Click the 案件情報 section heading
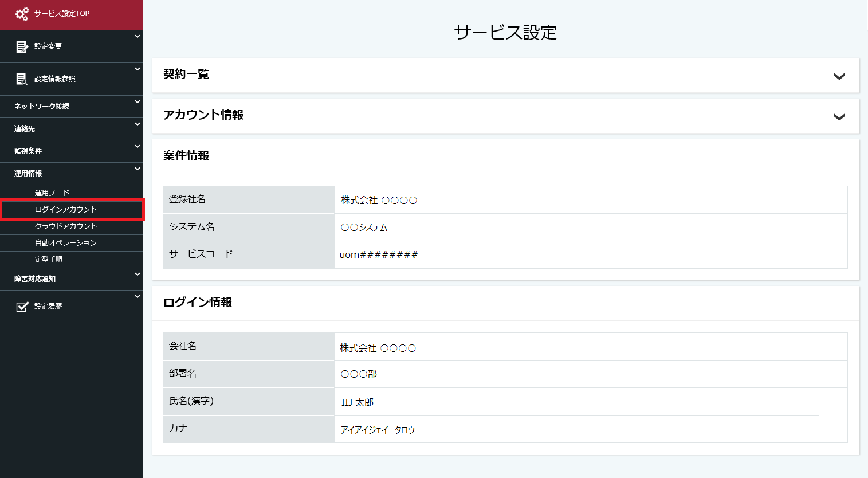This screenshot has height=478, width=868. click(186, 156)
